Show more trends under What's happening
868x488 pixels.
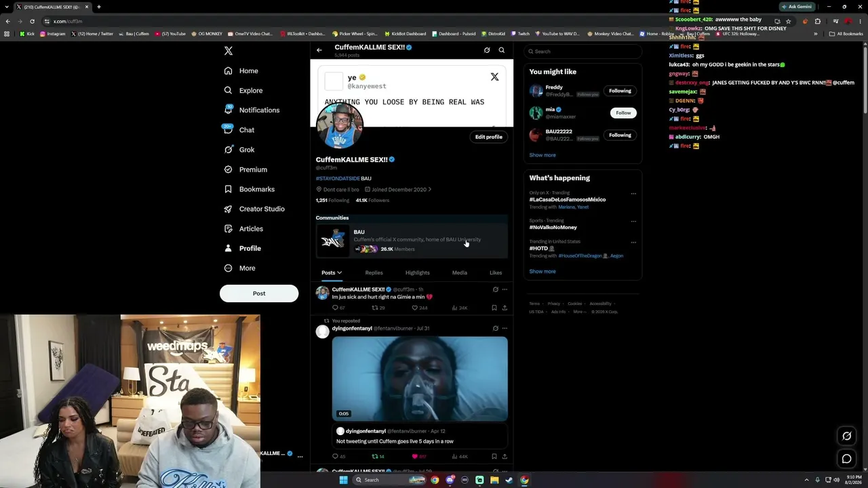542,272
